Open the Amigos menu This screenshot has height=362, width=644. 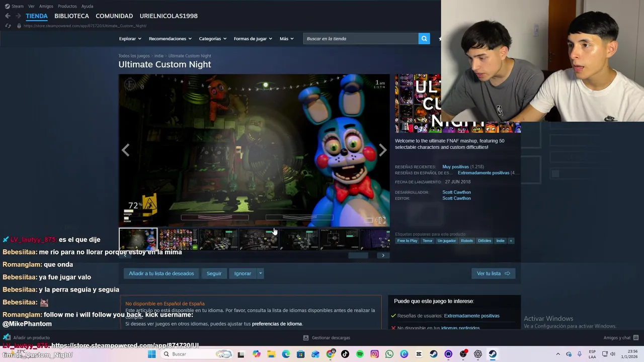coord(46,6)
